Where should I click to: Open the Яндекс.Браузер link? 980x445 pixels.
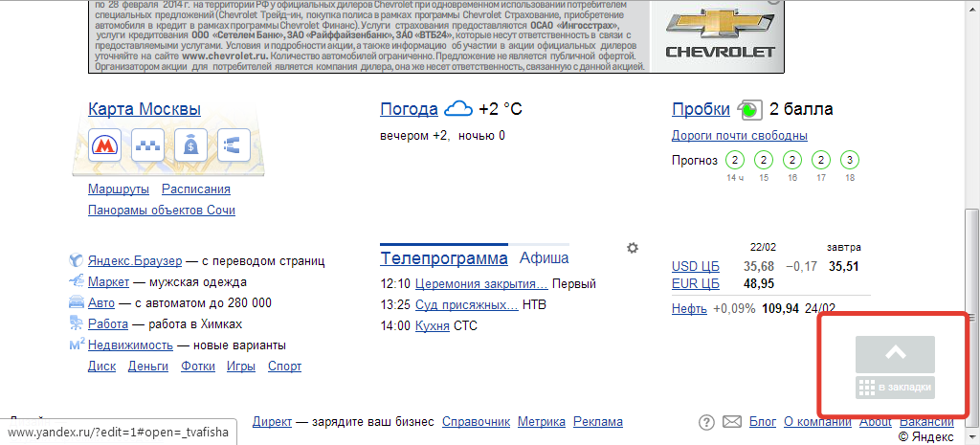(135, 260)
